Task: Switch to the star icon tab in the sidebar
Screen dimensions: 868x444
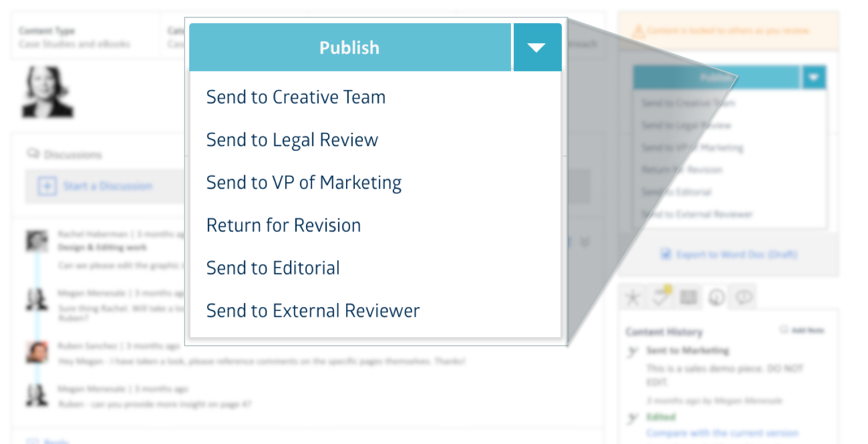Action: [633, 297]
